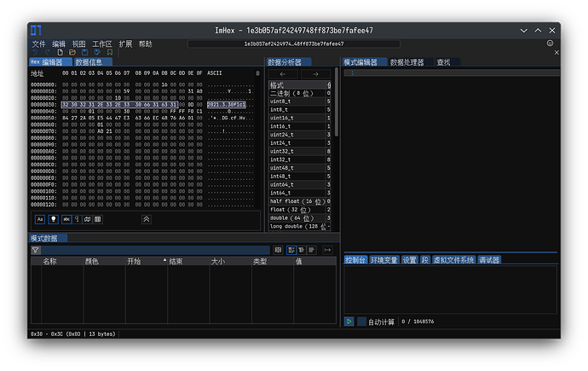
Task: Click the export arrow icon in pattern data
Action: tap(327, 250)
